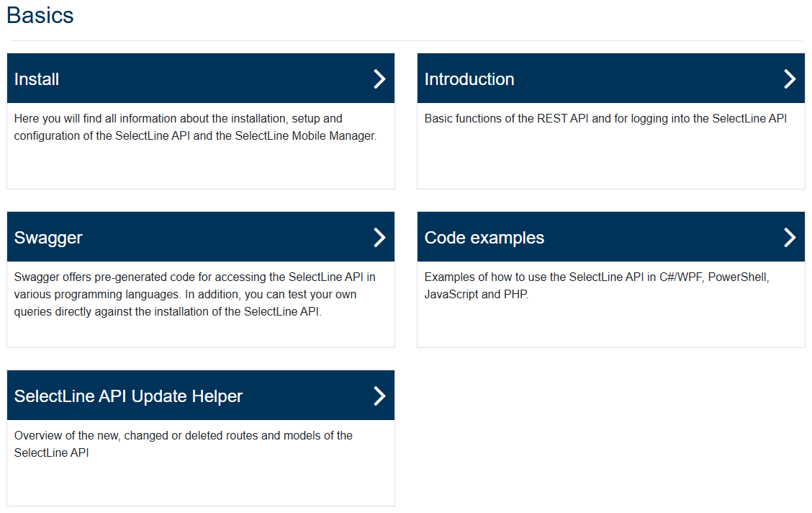Click the Code examples card title bar
812x513 pixels.
coord(610,236)
